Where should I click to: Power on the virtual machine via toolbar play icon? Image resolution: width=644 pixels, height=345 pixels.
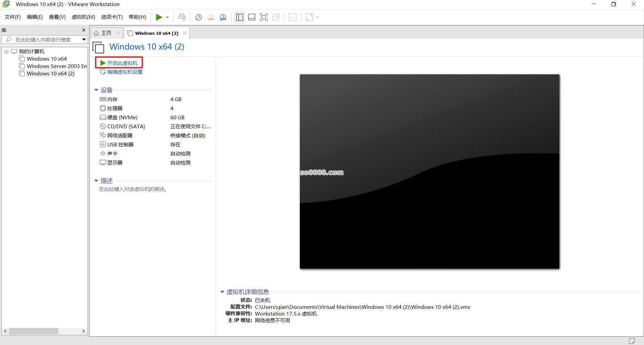159,17
